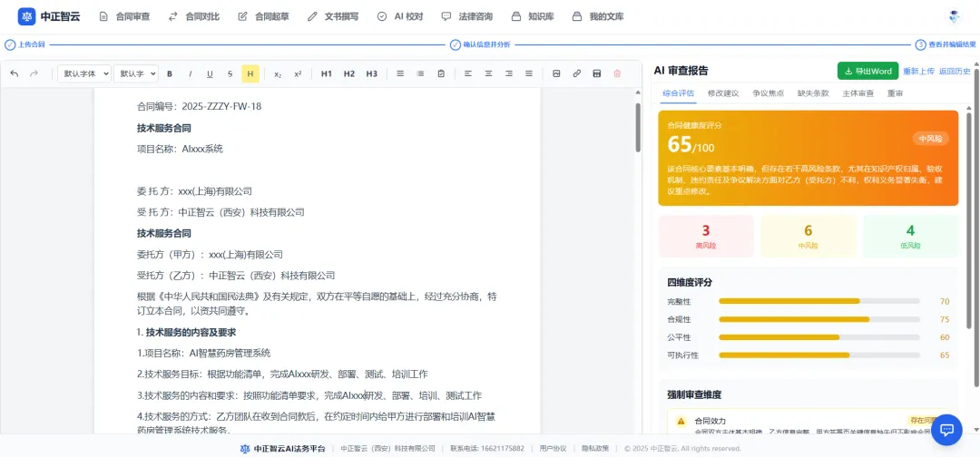Click the 低风险 count card
This screenshot has width=980, height=457.
coord(910,236)
